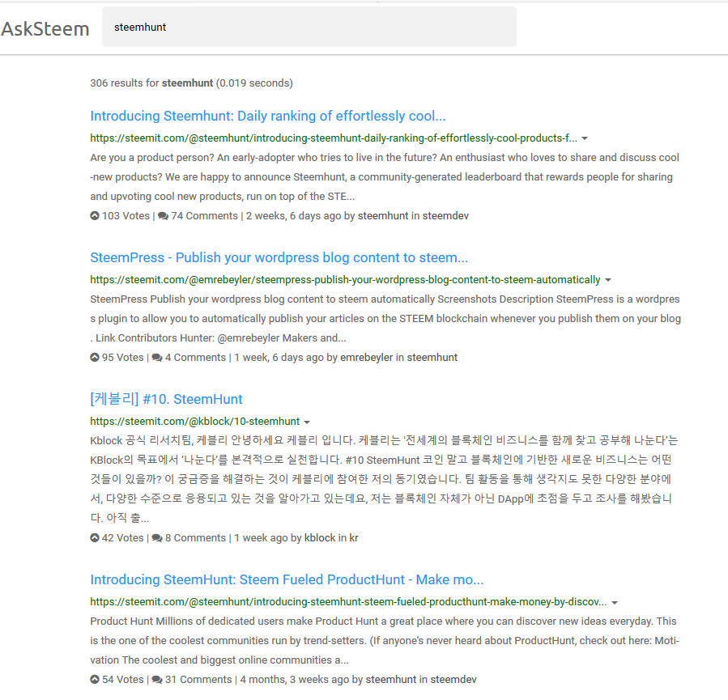Click the 'SteemPress Publish your wordpress blog' snippet text

tap(385, 318)
